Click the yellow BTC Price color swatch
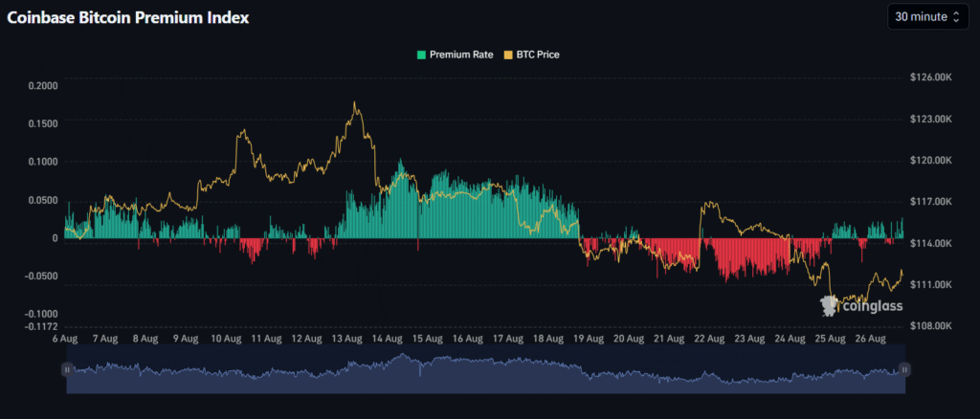The image size is (980, 419). (507, 55)
